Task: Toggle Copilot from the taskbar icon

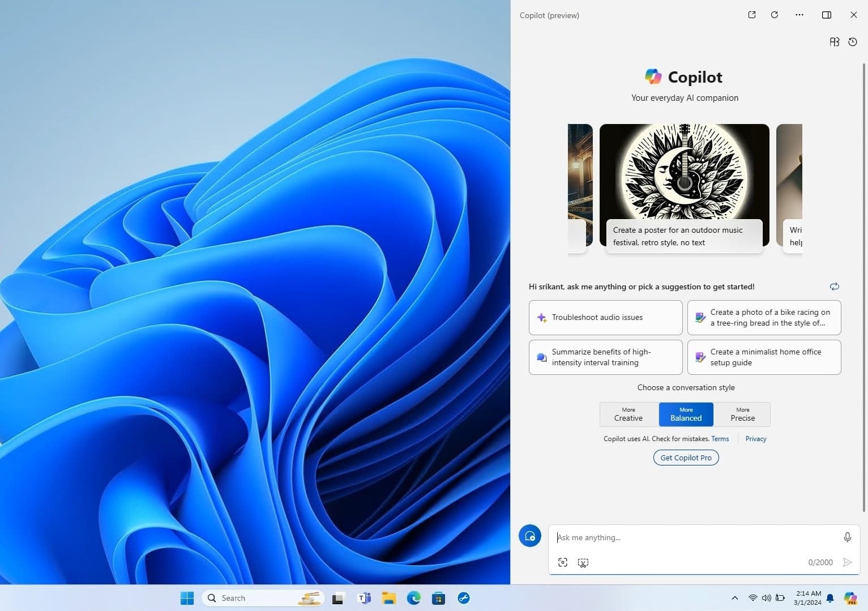Action: point(850,598)
